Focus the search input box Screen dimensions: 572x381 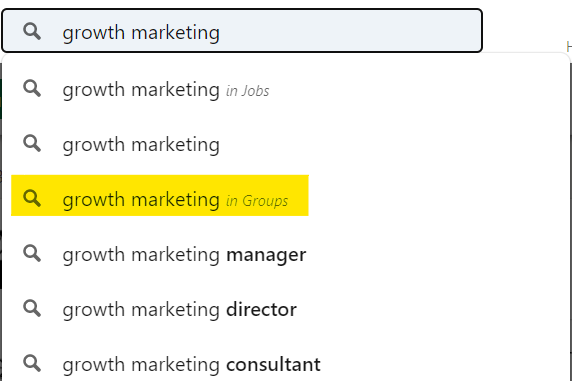pyautogui.click(x=242, y=31)
